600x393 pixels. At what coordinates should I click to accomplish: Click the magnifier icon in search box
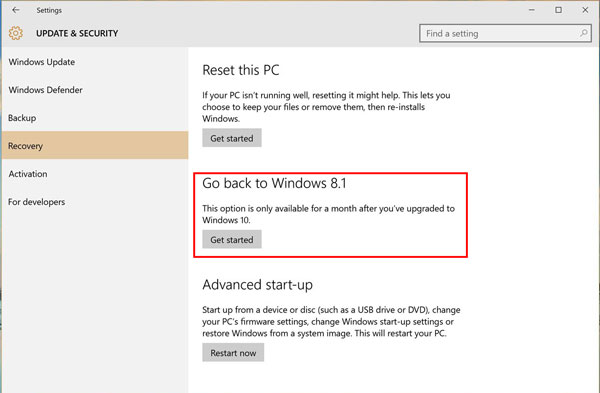coord(584,33)
